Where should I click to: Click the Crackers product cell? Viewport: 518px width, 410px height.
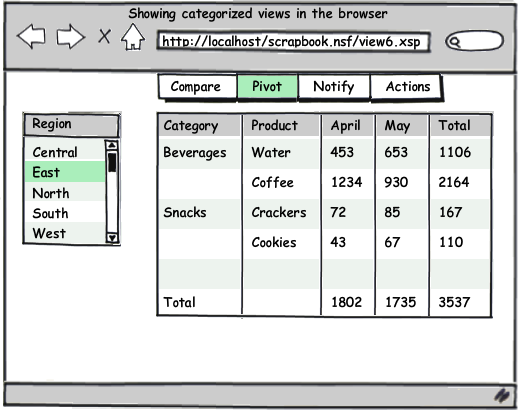point(281,213)
